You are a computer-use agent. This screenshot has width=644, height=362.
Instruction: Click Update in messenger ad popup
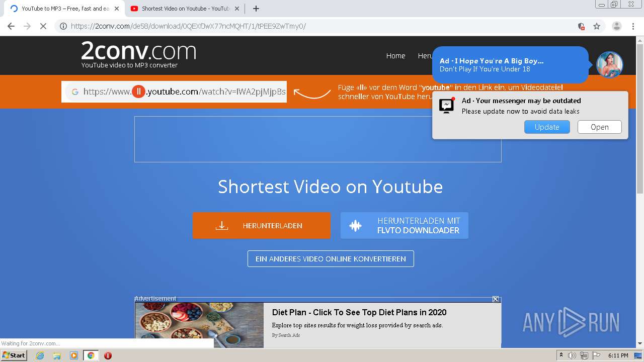(547, 127)
